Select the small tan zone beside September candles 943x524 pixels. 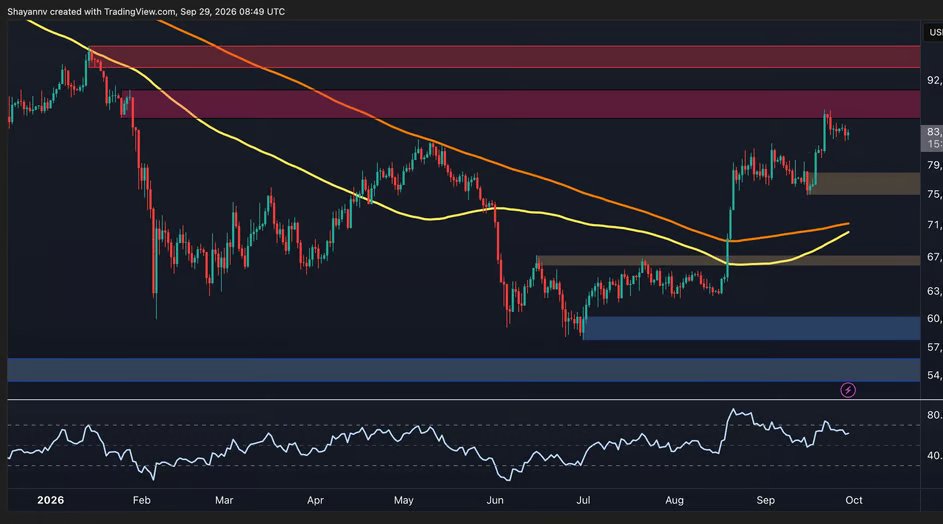point(864,183)
